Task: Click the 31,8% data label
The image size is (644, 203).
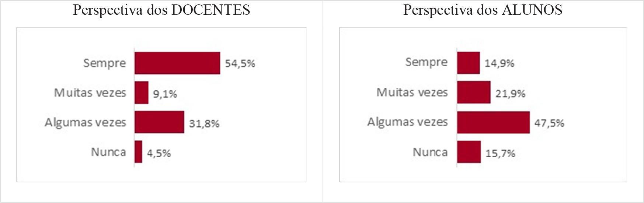Action: click(204, 124)
